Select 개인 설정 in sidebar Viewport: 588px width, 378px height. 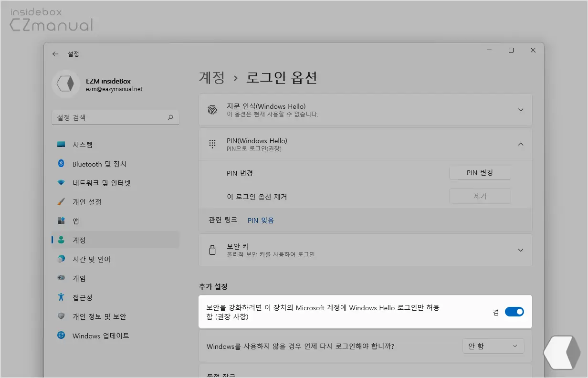point(115,202)
